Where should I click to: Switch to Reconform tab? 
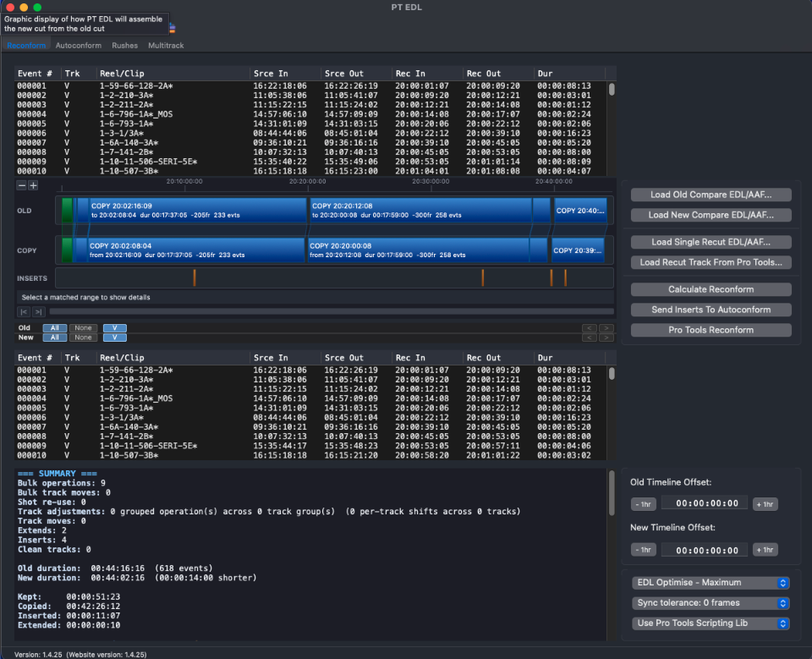pos(26,46)
